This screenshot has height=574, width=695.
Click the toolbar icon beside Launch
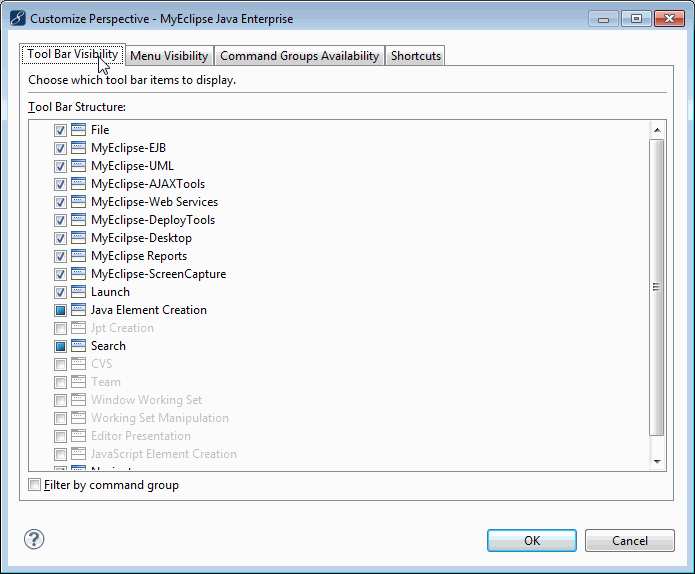point(78,292)
